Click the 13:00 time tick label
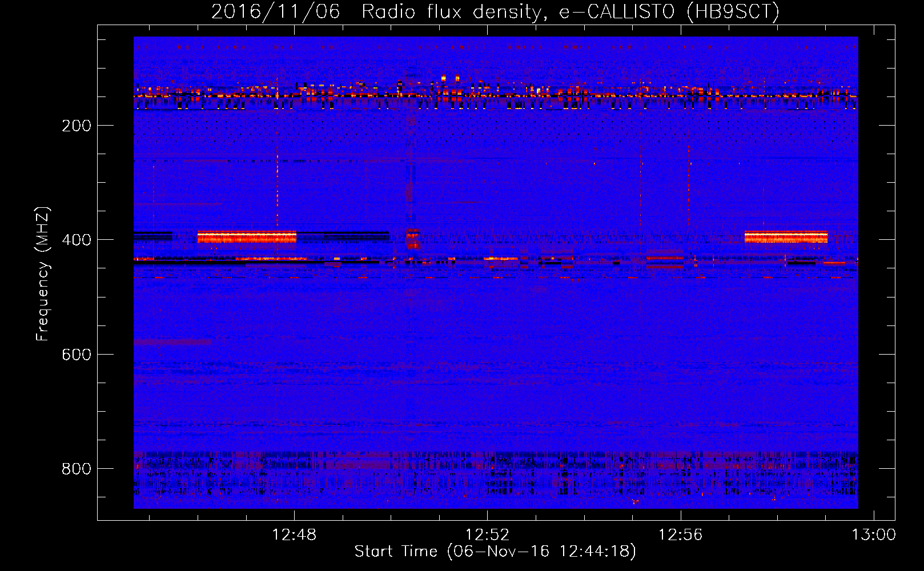 [x=874, y=535]
